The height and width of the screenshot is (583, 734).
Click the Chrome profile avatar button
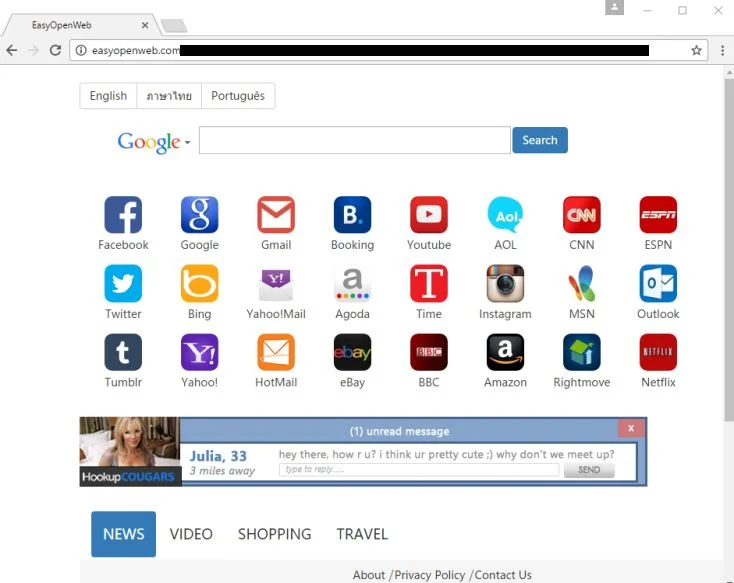coord(614,8)
